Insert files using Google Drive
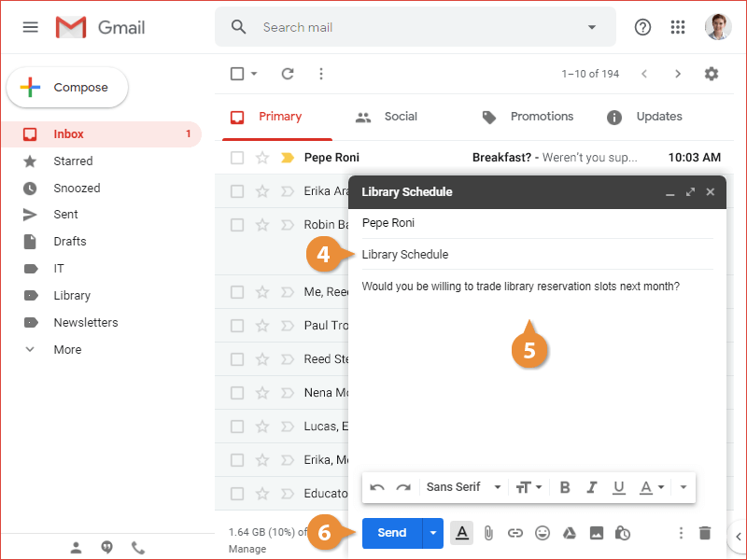The image size is (747, 560). 570,533
